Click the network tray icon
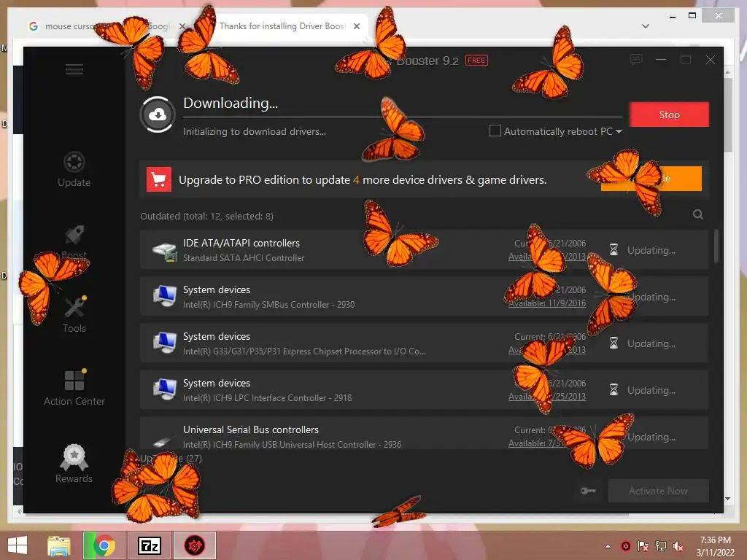The height and width of the screenshot is (560, 747). (661, 546)
